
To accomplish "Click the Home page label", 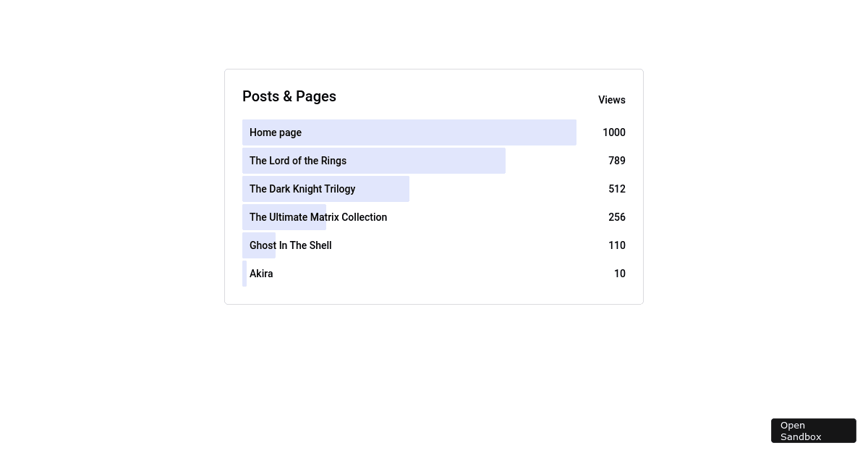I will 276,132.
